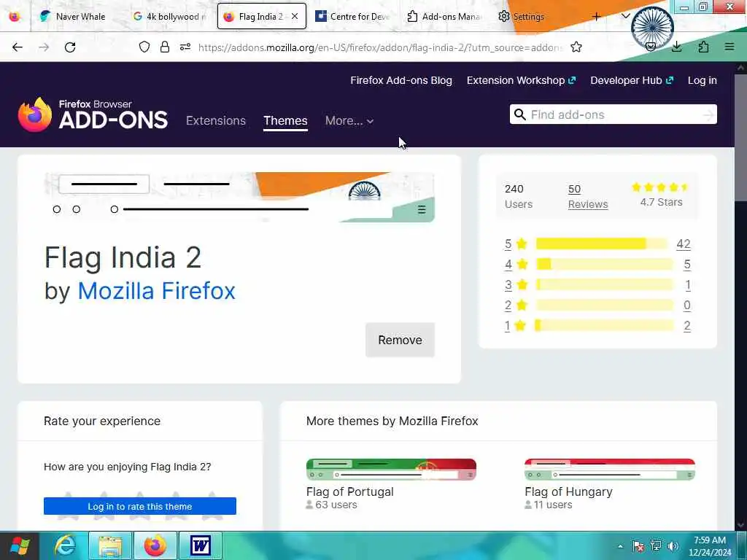The image size is (747, 560).
Task: Click the Firefox View pinned icon
Action: click(15, 17)
